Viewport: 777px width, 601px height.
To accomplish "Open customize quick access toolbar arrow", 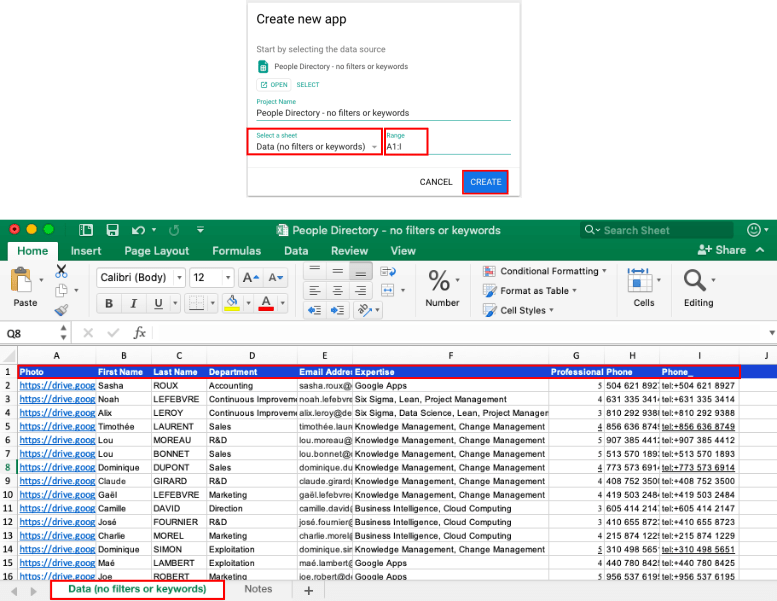I will 200,230.
